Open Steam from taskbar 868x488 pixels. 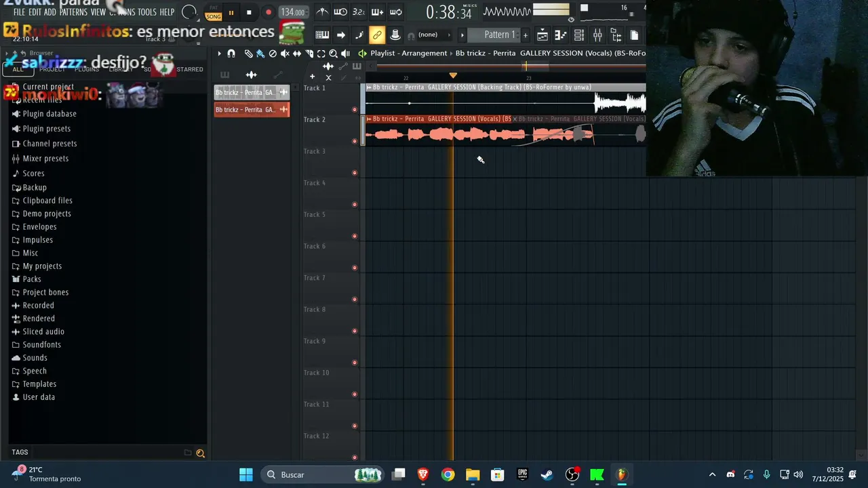[547, 474]
